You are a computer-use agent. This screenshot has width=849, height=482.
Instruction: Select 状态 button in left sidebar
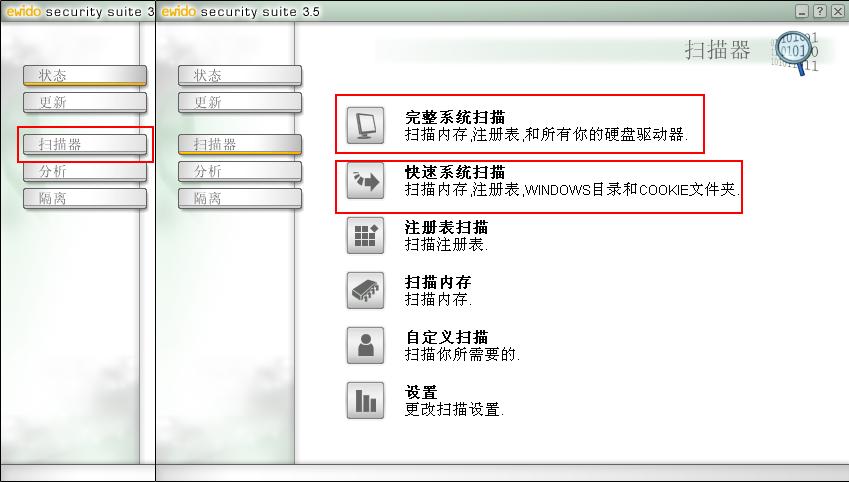[x=85, y=75]
